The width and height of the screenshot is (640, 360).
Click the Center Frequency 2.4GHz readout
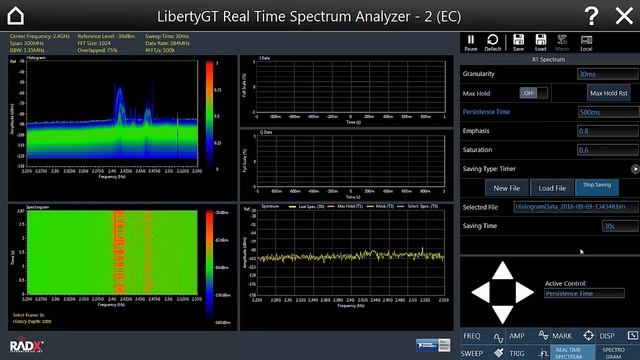tap(40, 36)
